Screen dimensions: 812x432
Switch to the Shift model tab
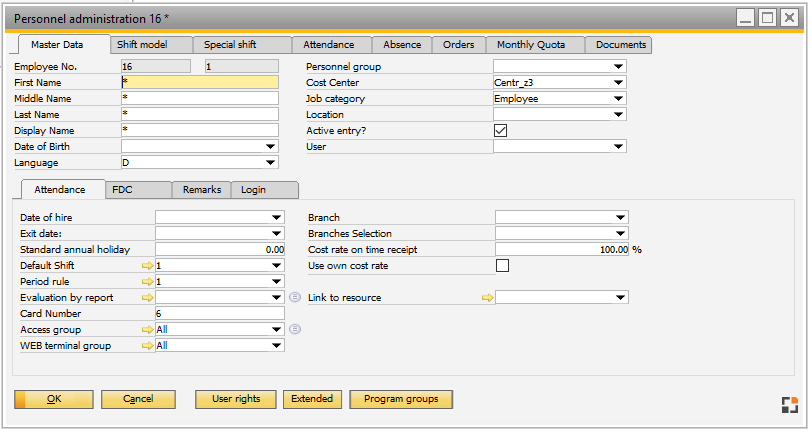point(140,45)
